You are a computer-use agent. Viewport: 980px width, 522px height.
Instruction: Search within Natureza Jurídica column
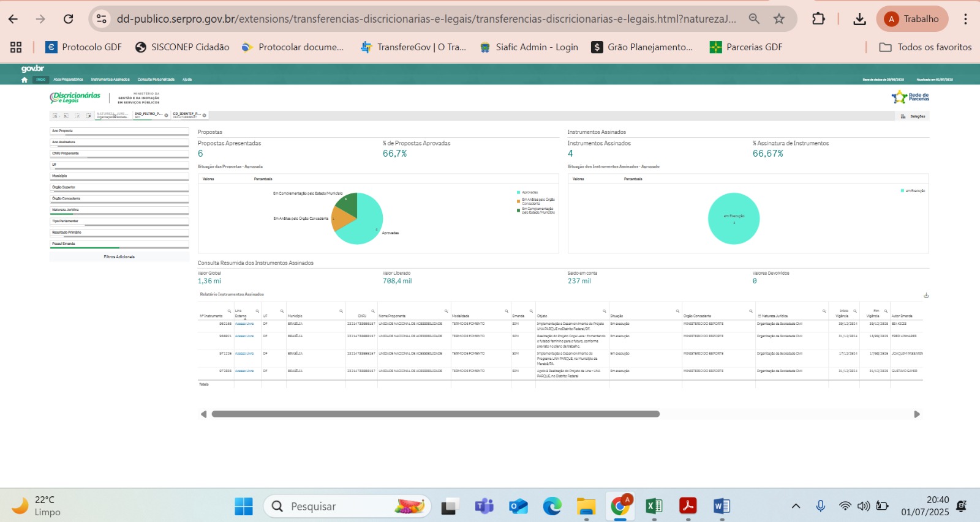click(824, 311)
